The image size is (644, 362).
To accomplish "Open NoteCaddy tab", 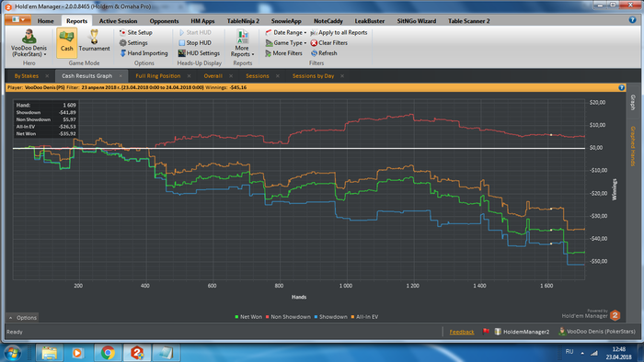I will (328, 21).
